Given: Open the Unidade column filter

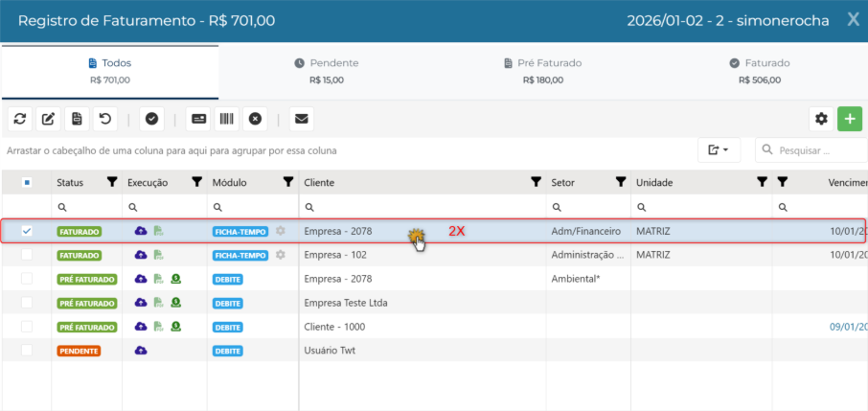Looking at the screenshot, I should tap(762, 182).
